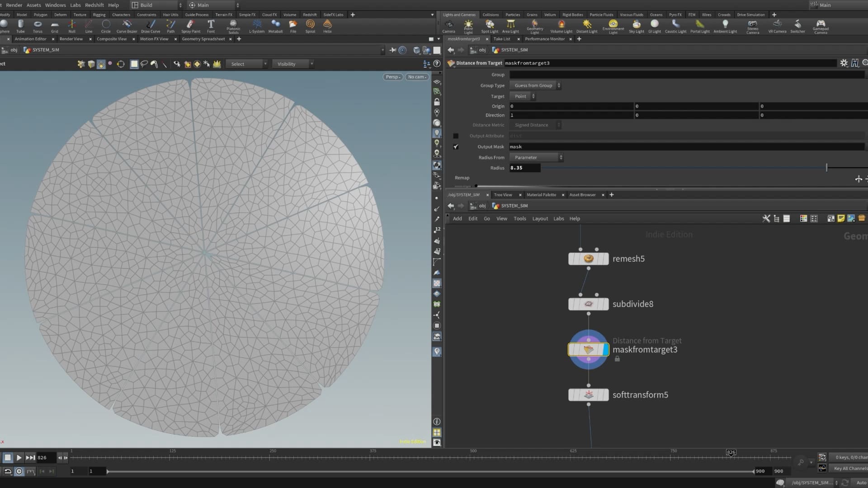The image size is (868, 488).
Task: Select the Font shelf tool
Action: pyautogui.click(x=211, y=26)
